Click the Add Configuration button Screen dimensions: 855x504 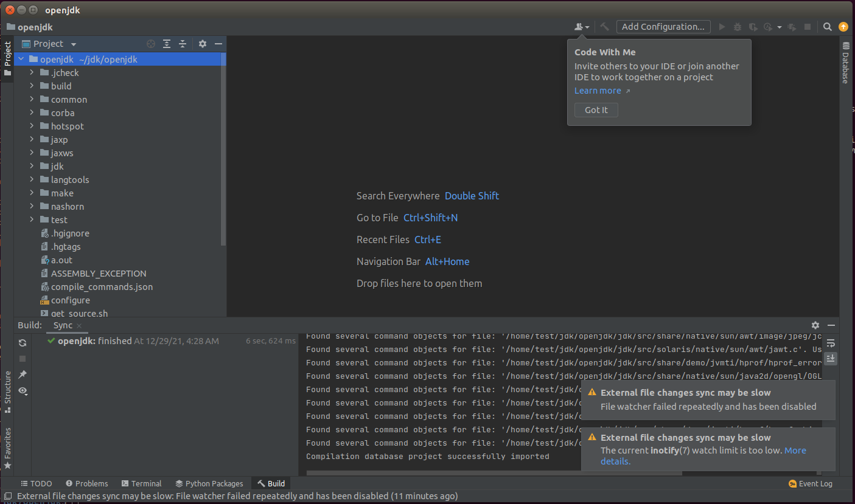point(663,27)
